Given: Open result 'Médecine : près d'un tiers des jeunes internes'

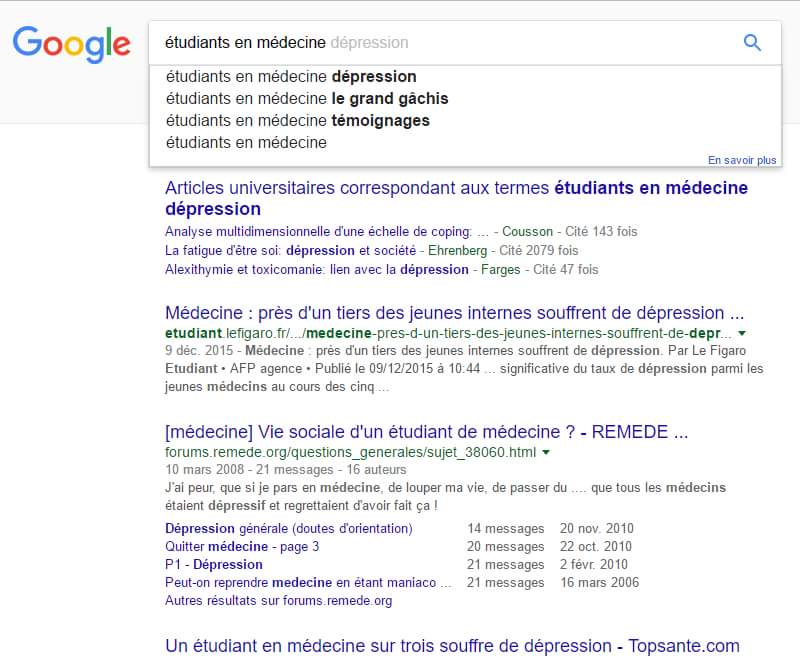Looking at the screenshot, I should (454, 313).
